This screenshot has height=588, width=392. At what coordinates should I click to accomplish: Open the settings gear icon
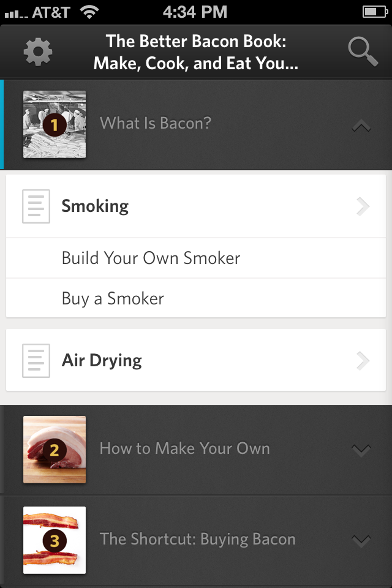[x=37, y=52]
